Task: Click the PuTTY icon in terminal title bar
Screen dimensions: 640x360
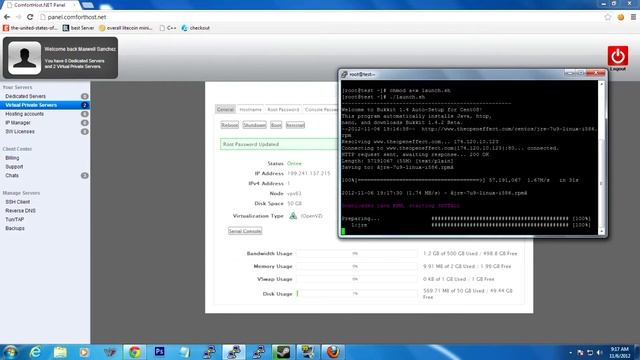Action: point(344,74)
